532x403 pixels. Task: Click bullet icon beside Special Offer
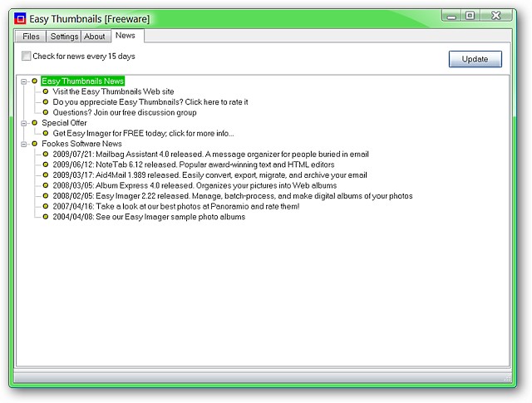click(35, 123)
